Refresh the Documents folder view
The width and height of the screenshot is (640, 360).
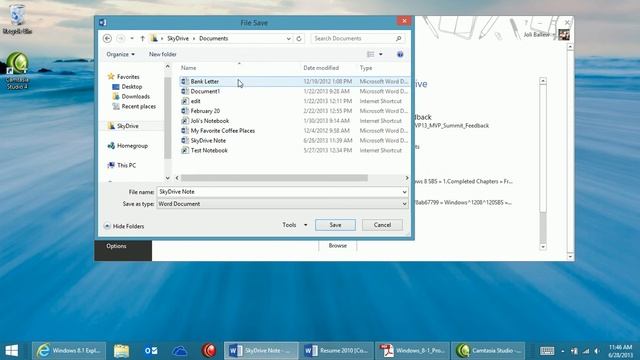click(299, 38)
